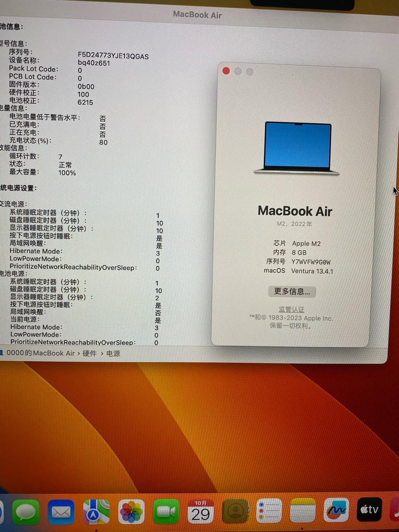The image size is (399, 532).
Task: Select the 硬件 segment in the path bar
Action: coord(90,353)
